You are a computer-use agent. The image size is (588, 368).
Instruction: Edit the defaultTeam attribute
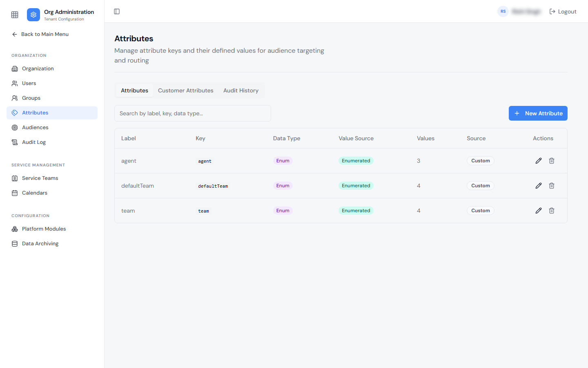tap(539, 186)
